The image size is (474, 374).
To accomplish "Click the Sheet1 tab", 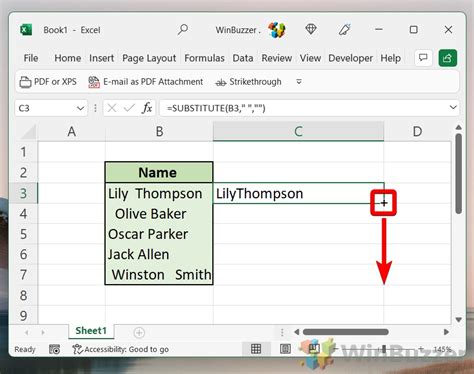I will 91,331.
